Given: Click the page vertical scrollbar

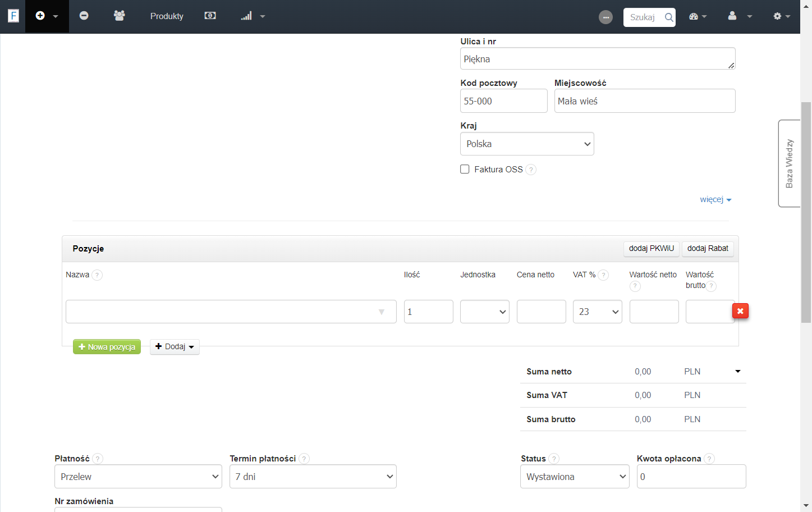Looking at the screenshot, I should [x=806, y=212].
